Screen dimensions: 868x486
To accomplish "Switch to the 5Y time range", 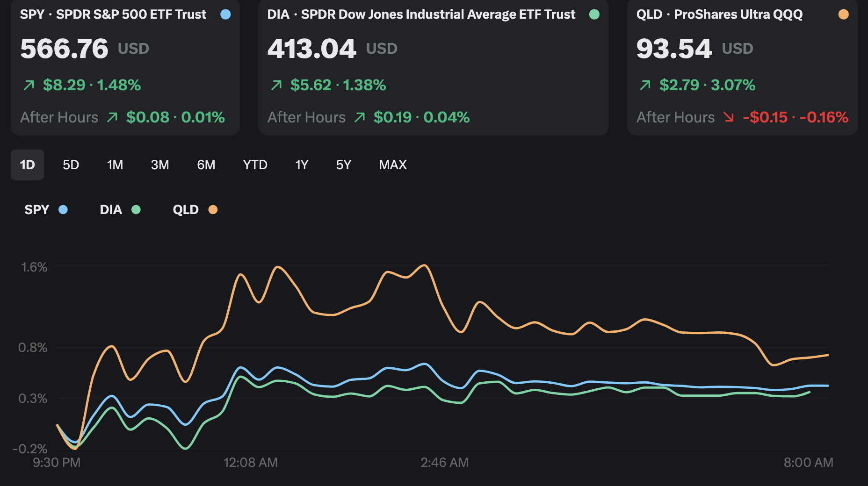I will 344,165.
